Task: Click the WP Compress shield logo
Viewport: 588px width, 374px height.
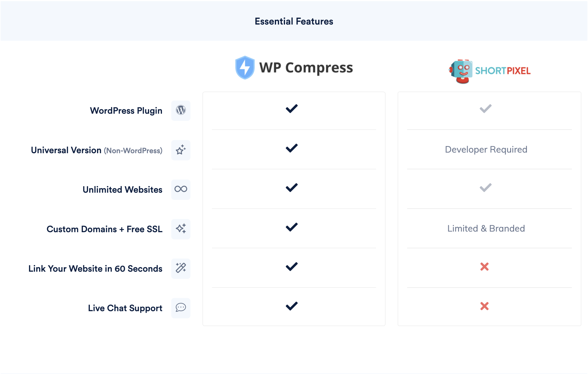Action: point(245,68)
